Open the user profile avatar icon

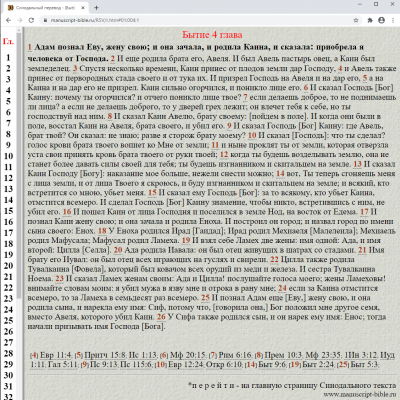[381, 20]
